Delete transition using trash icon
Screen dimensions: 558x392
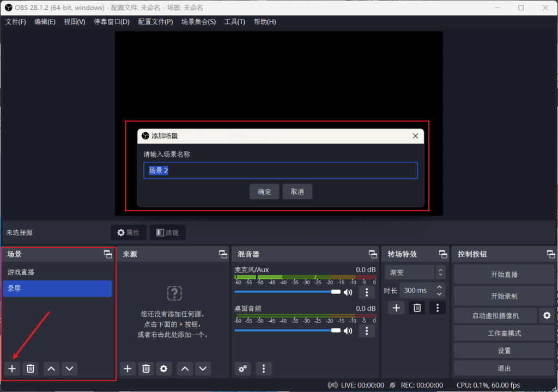(417, 308)
